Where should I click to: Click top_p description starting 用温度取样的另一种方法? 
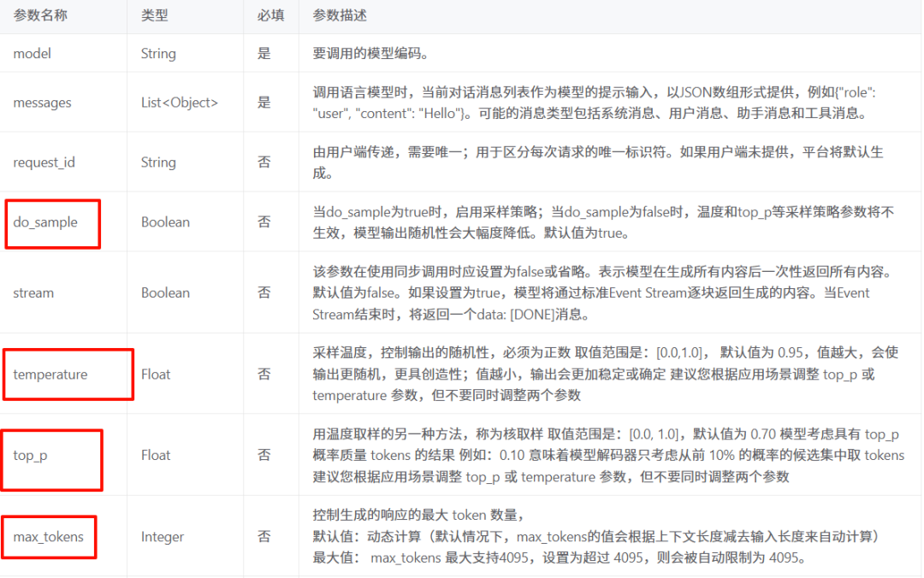coord(608,456)
